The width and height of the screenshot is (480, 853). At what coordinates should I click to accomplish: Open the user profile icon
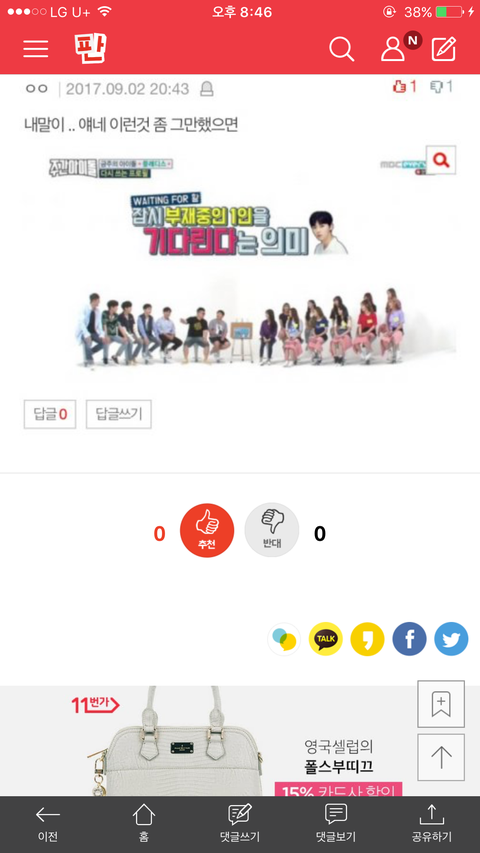[x=392, y=49]
